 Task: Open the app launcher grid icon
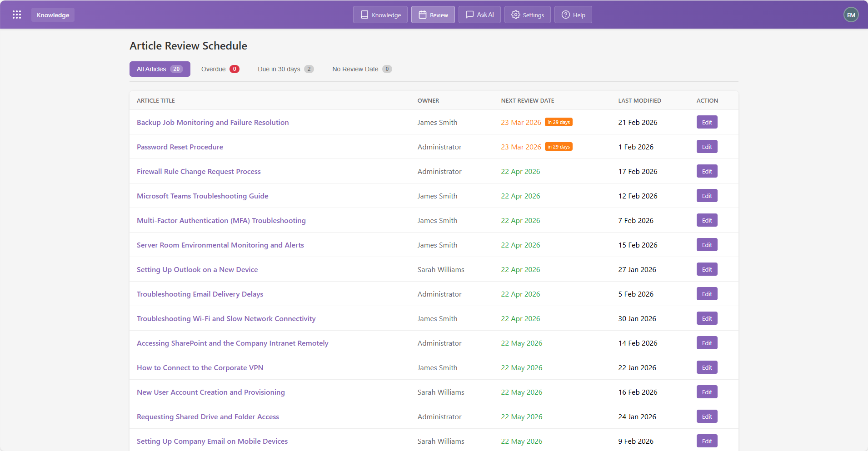pyautogui.click(x=17, y=15)
